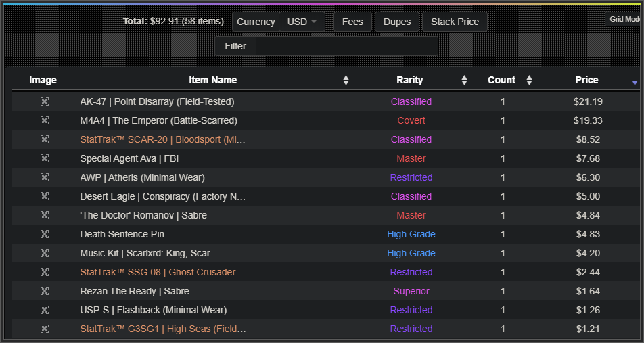The image size is (644, 343).
Task: Switch to Grid Mode view
Action: pos(624,19)
